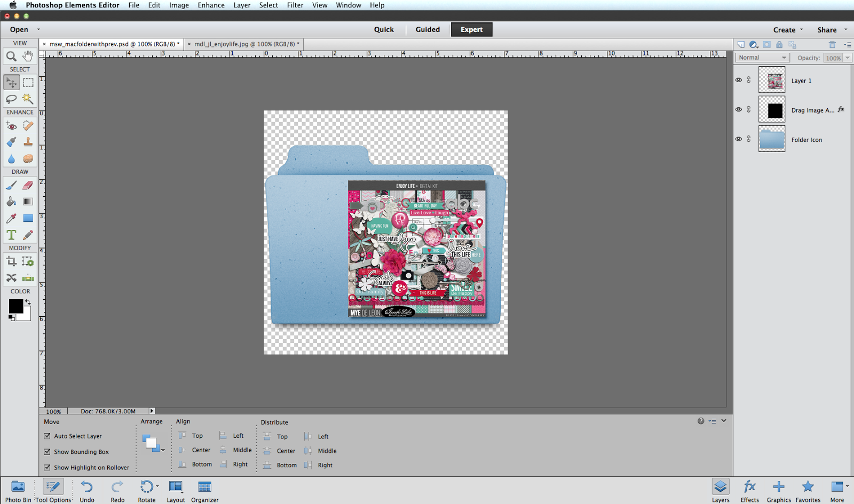The image size is (854, 504).
Task: Reset to default black and white colors
Action: tap(11, 318)
